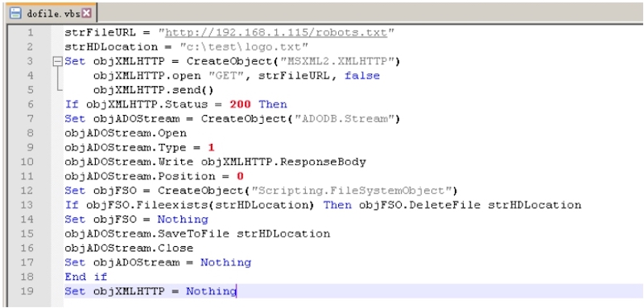Click the "Scripting.FileSystemObject" string
The height and width of the screenshot is (308, 644).
click(351, 191)
